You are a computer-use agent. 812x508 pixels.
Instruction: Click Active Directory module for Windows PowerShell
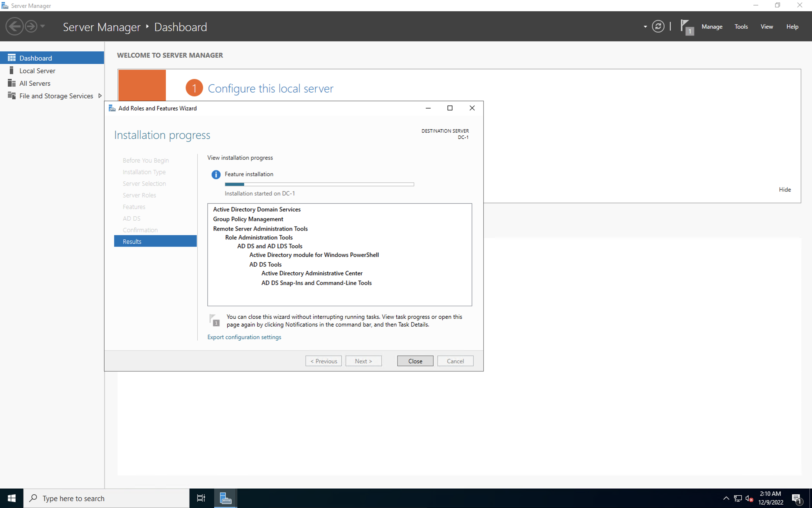314,255
